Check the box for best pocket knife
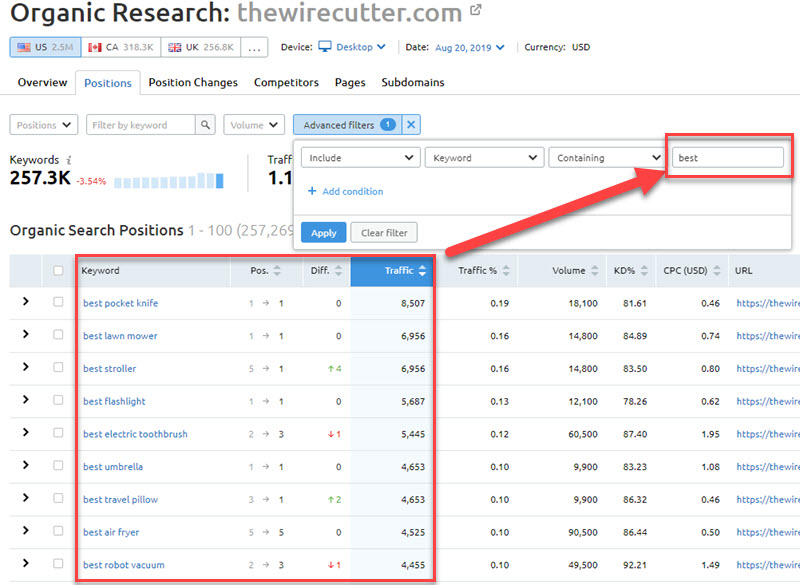 point(58,303)
